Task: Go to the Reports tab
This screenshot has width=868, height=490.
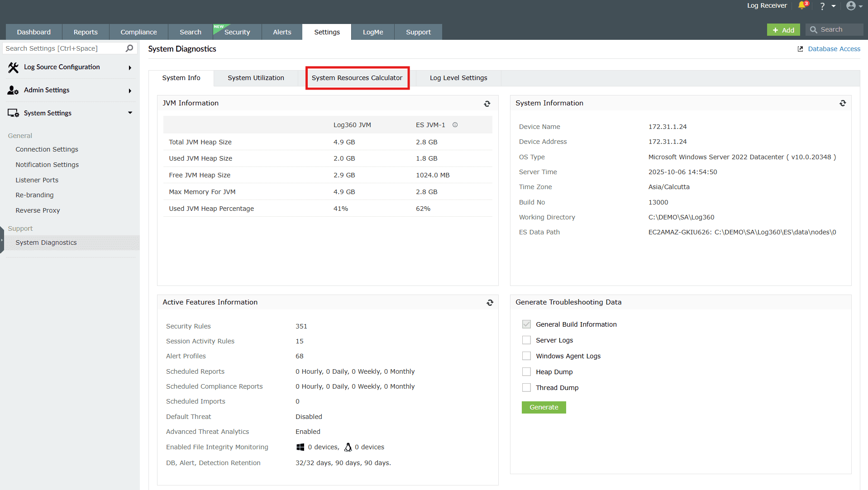Action: coord(86,32)
